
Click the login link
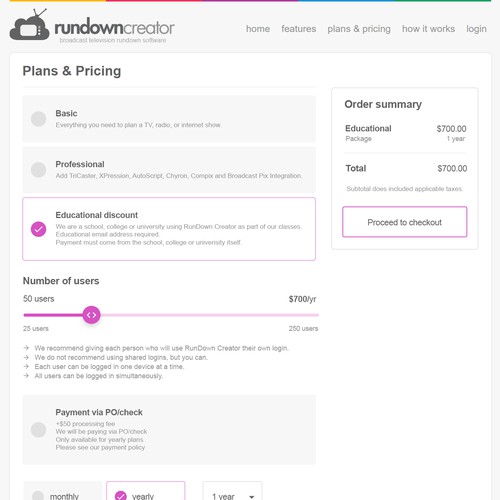click(476, 29)
